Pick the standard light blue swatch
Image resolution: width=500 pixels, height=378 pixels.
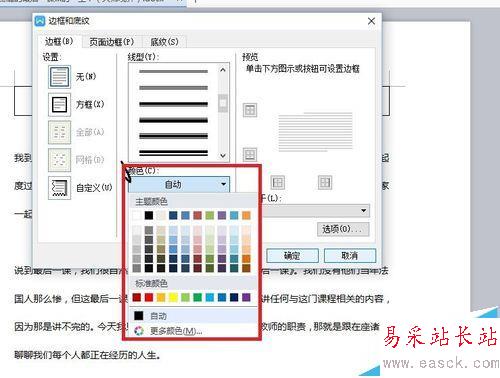[x=210, y=297]
